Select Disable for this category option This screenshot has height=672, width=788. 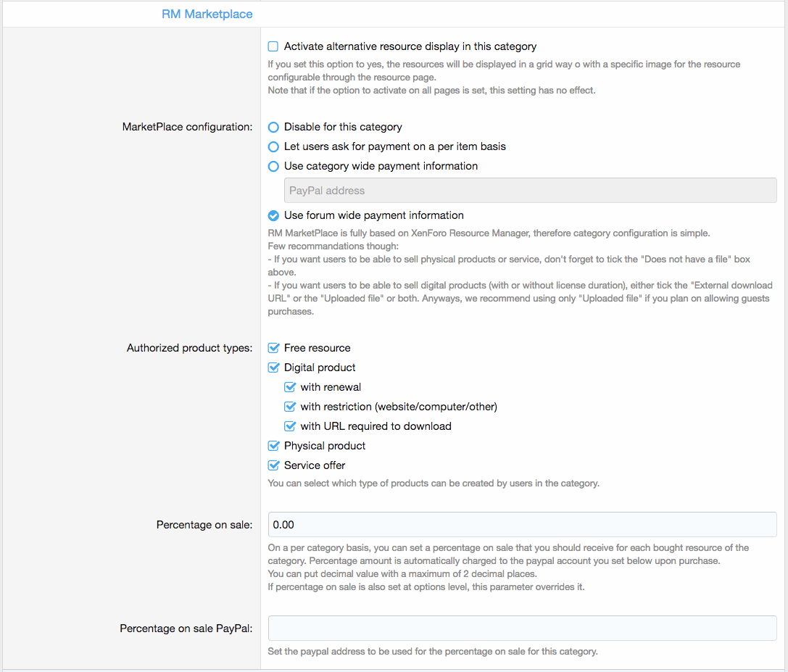[273, 127]
